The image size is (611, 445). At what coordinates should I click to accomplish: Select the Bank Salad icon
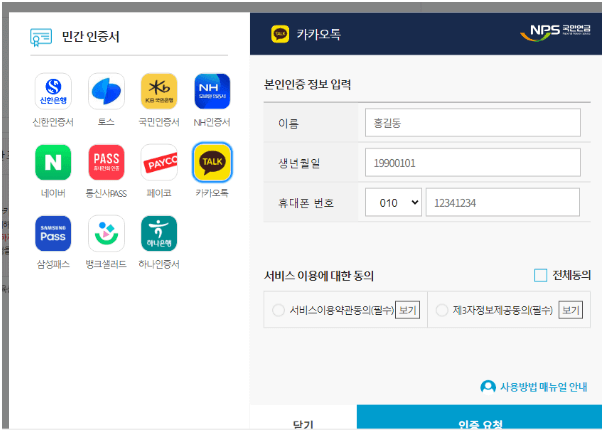point(106,233)
